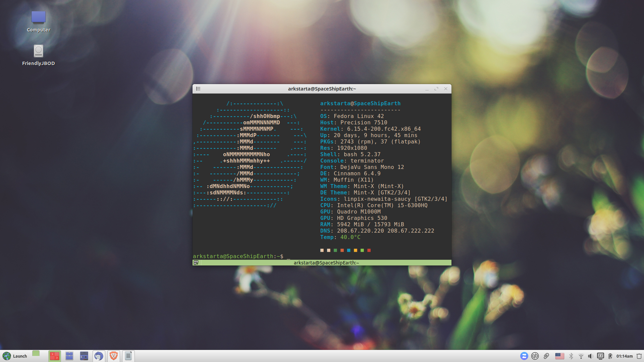Click the 'Font: DejaVu Sans Mono 12' line

(x=362, y=167)
